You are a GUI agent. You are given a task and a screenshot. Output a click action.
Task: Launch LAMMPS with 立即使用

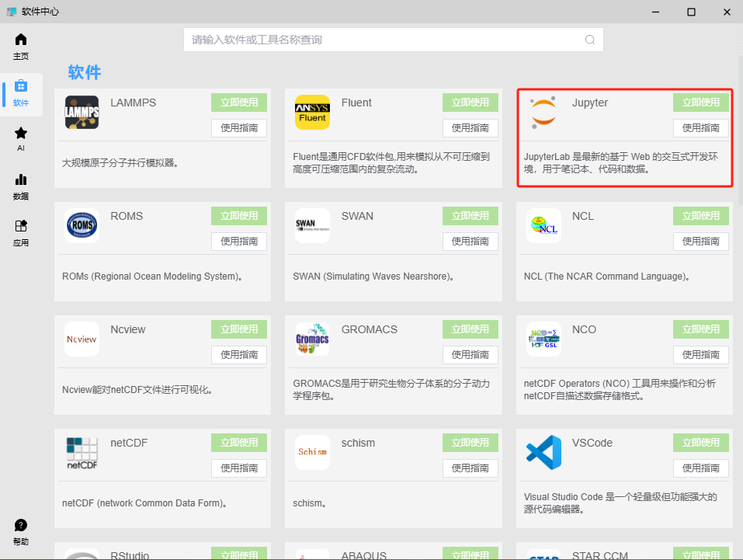click(x=239, y=103)
